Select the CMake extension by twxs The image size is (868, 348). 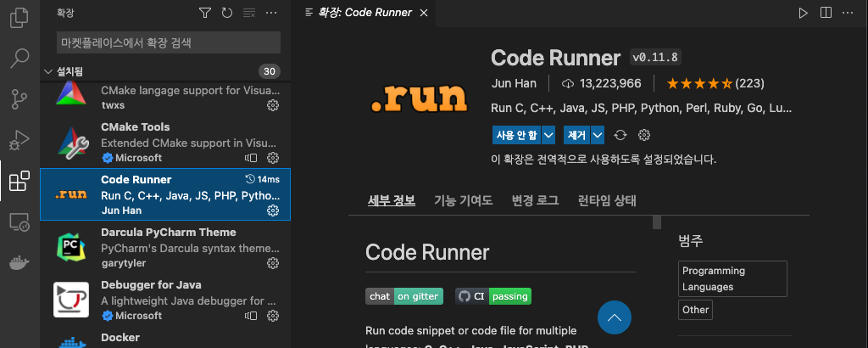[165, 98]
